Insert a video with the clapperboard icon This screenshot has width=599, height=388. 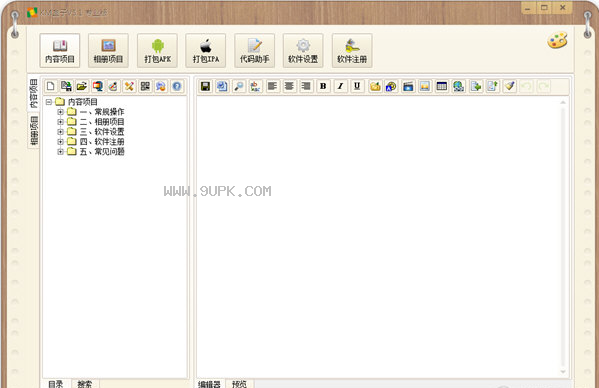pos(408,86)
